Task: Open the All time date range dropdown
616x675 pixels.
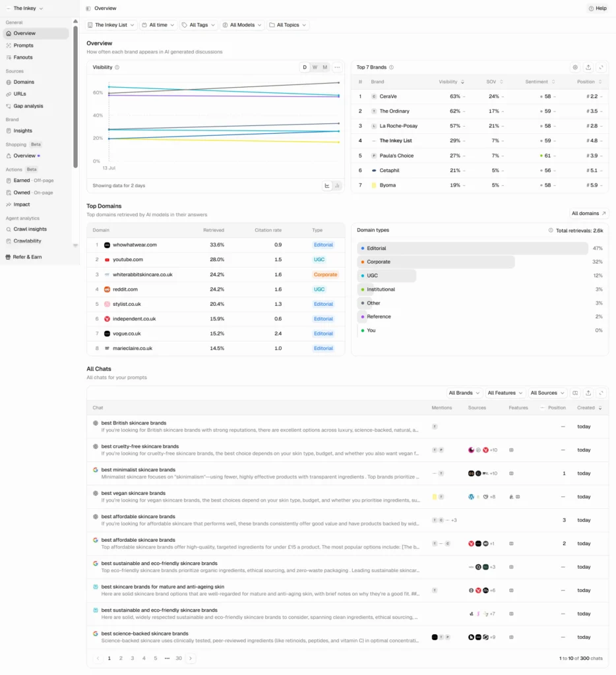Action: tap(158, 25)
